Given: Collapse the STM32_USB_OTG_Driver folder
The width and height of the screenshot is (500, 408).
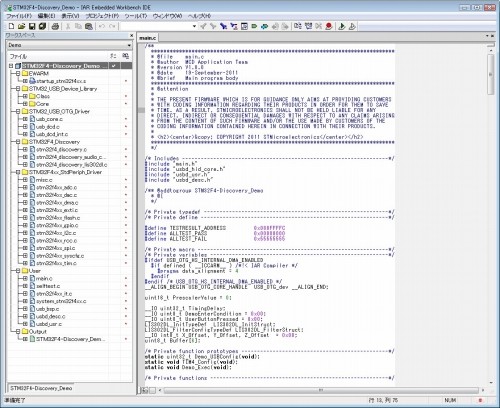Looking at the screenshot, I should pyautogui.click(x=18, y=111).
